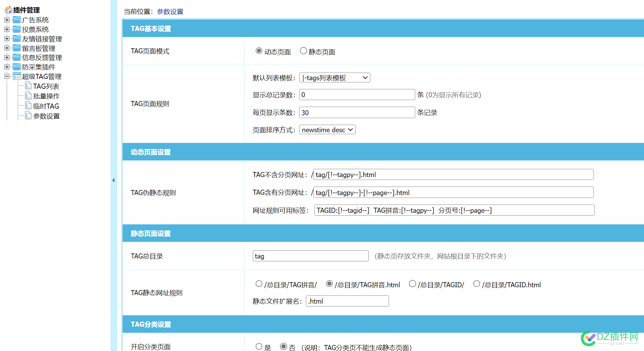The width and height of the screenshot is (644, 351).
Task: Select 友情链接管理 in the plugin tree
Action: point(42,39)
